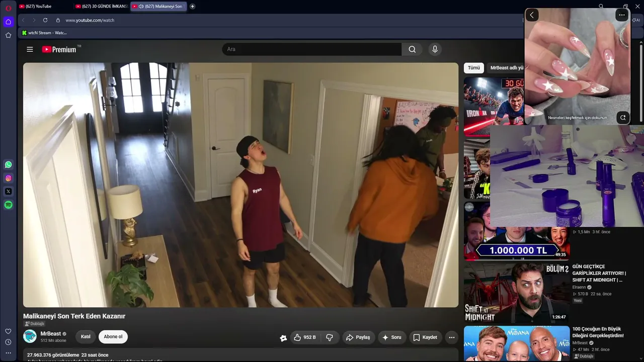Open the Moana-themed MrBeast video thumbnail

pyautogui.click(x=517, y=344)
